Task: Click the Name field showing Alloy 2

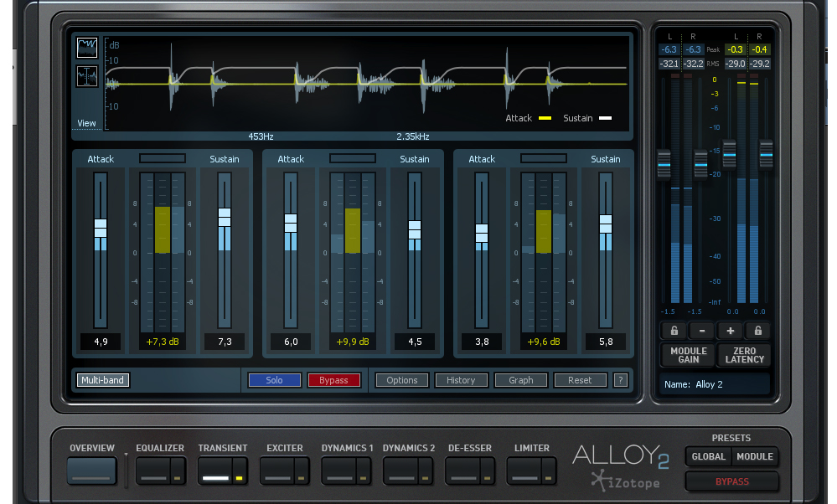Action: (714, 384)
